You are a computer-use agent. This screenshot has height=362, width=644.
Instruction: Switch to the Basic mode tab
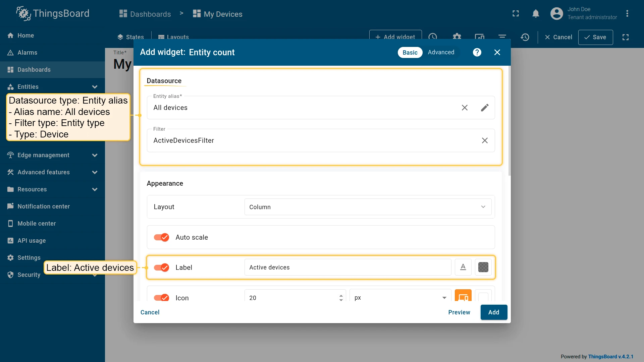pyautogui.click(x=410, y=52)
